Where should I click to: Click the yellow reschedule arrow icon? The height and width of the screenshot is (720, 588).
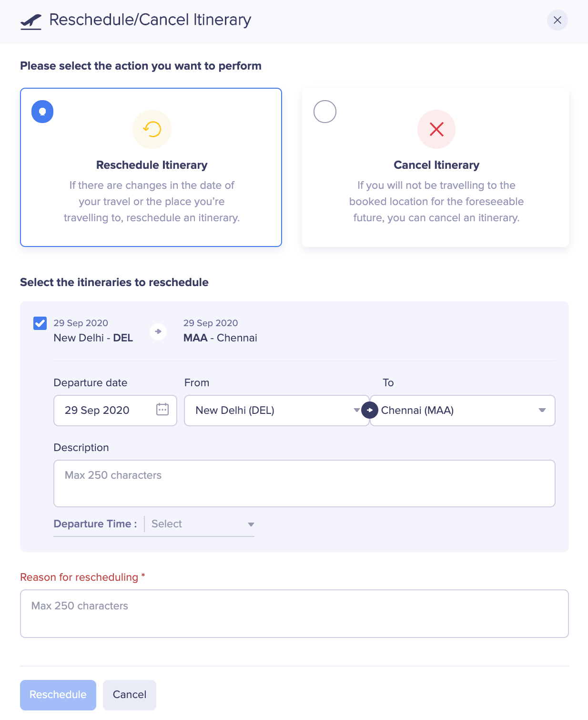pyautogui.click(x=152, y=129)
